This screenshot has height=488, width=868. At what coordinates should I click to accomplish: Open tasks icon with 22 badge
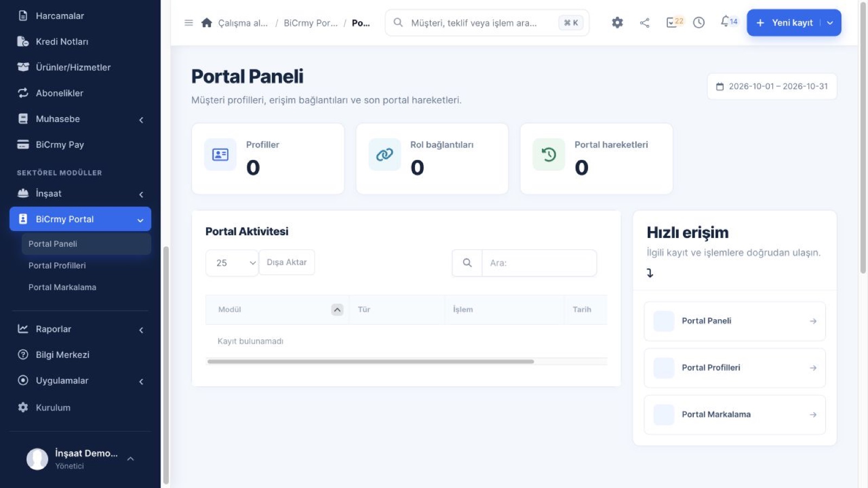tap(674, 22)
